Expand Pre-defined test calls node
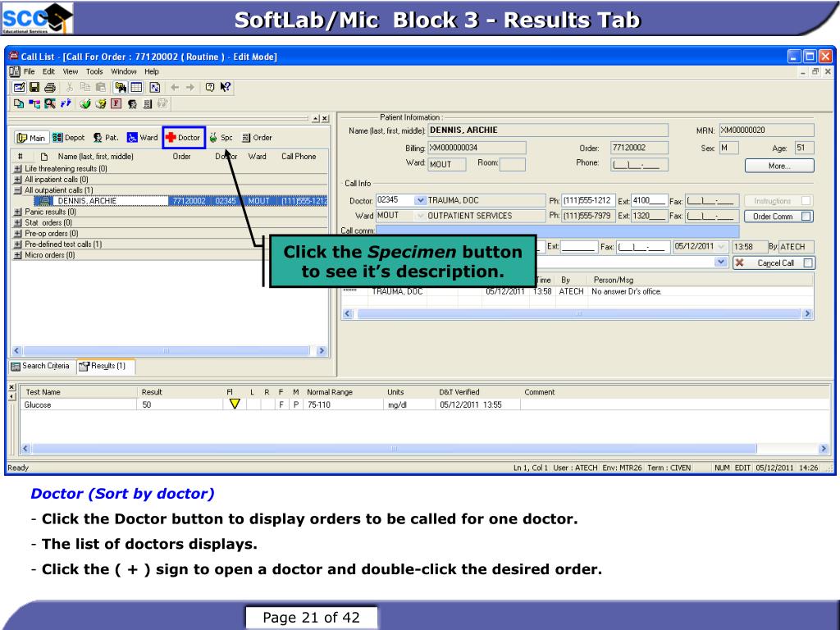Viewport: 840px width, 630px height. coord(18,244)
